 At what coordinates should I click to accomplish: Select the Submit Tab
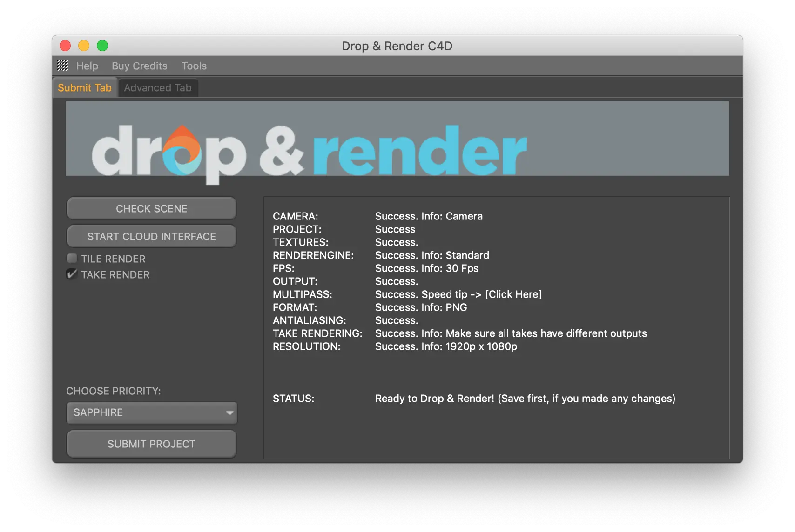[85, 88]
